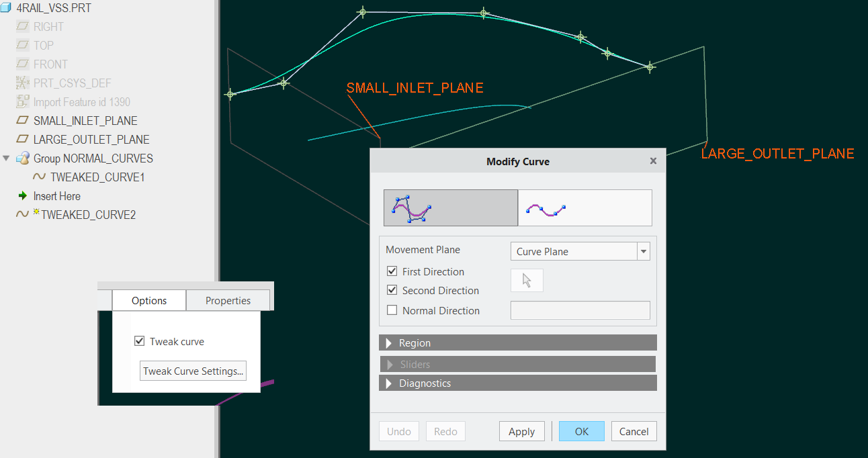Disable the Second Direction checkbox
The width and height of the screenshot is (868, 458).
(392, 291)
